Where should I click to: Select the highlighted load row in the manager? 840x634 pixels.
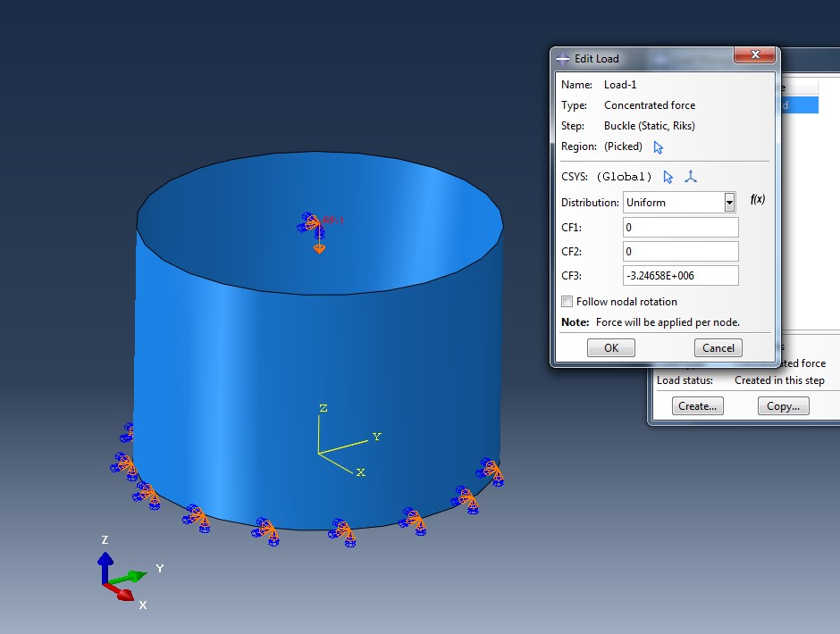tap(802, 104)
